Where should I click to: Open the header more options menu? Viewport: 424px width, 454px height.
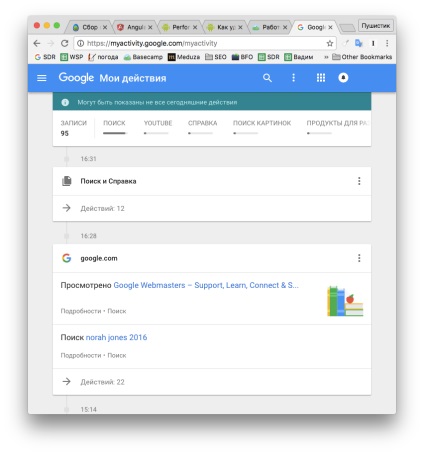click(293, 78)
